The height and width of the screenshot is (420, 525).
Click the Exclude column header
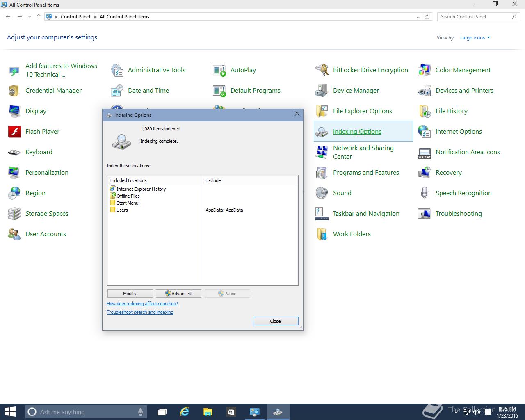(x=251, y=180)
